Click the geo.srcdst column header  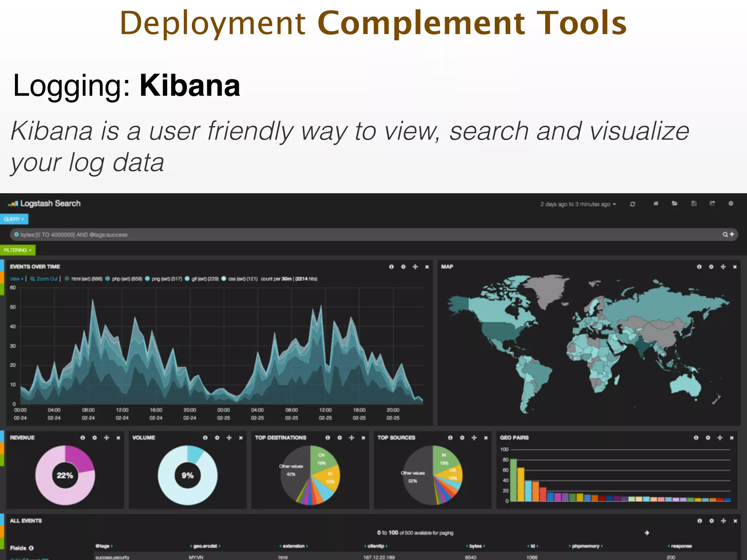[205, 546]
